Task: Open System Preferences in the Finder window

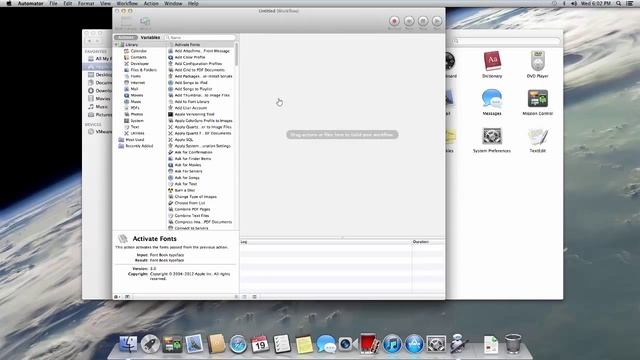Action: pos(492,140)
